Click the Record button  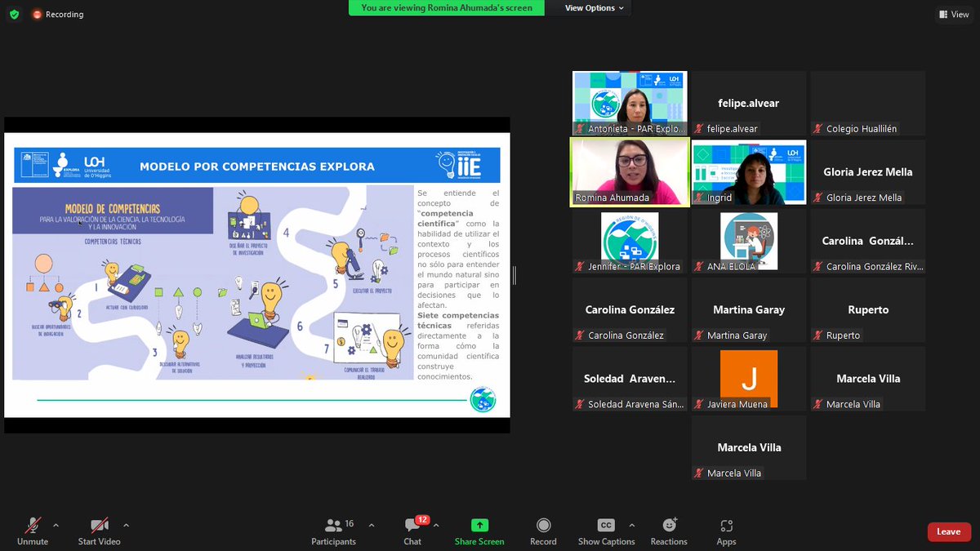543,531
